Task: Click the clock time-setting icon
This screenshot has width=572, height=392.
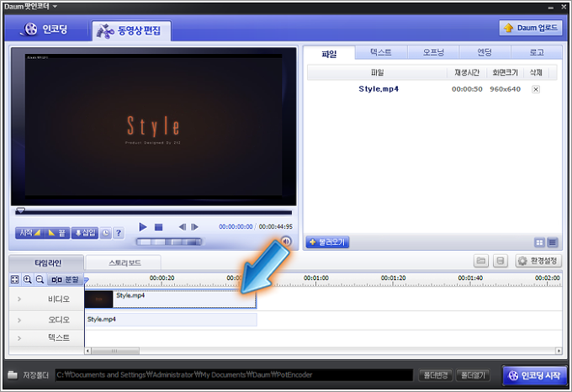Action: [x=106, y=233]
